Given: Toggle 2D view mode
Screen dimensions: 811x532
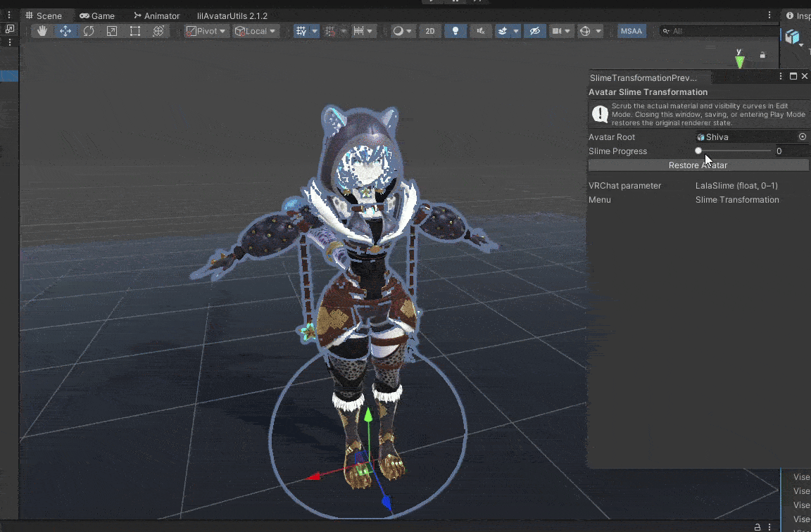Looking at the screenshot, I should 430,31.
